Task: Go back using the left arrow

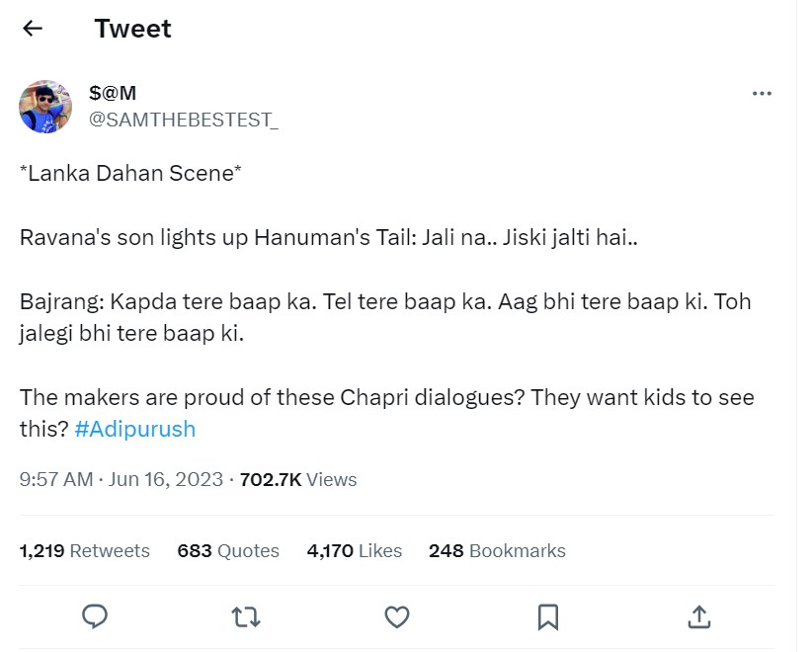Action: 33,29
